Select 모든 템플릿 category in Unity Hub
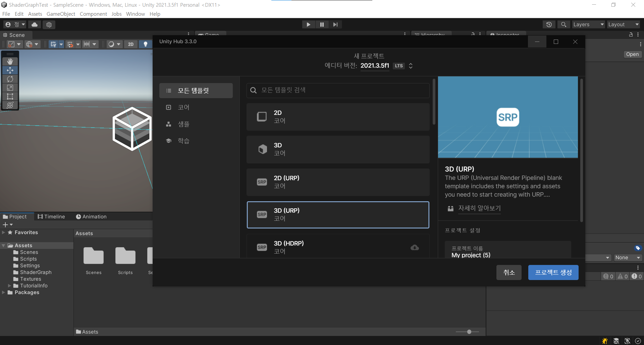This screenshot has height=345, width=644. [196, 91]
